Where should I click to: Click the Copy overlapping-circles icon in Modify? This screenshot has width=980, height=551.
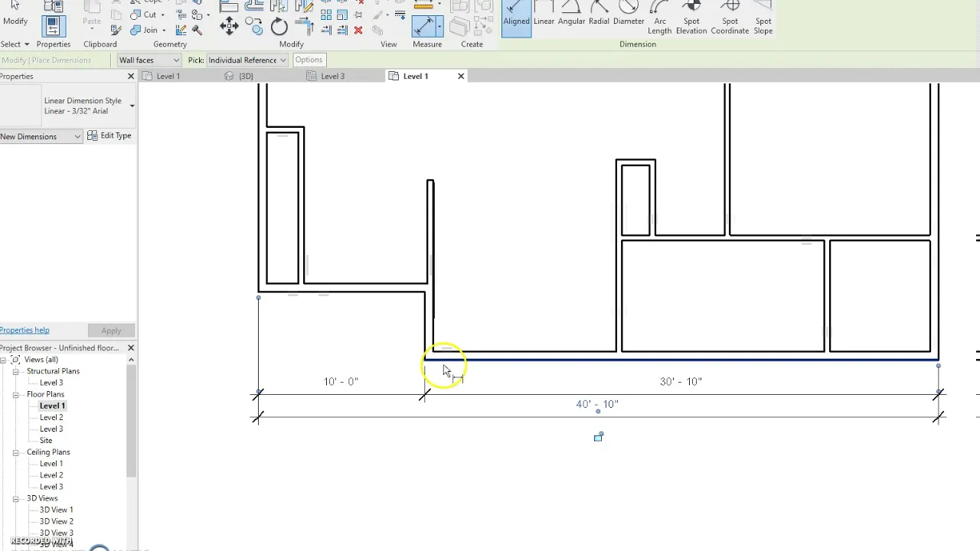tap(254, 25)
